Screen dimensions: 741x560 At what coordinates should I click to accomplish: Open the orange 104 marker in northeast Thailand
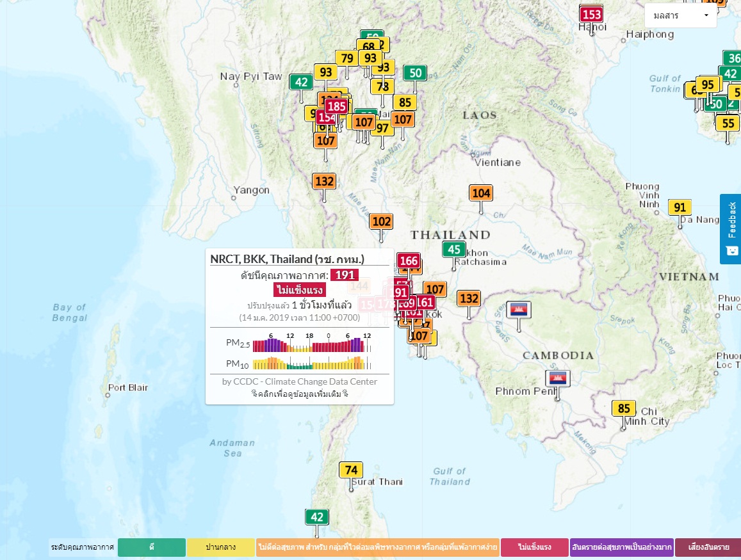(480, 193)
